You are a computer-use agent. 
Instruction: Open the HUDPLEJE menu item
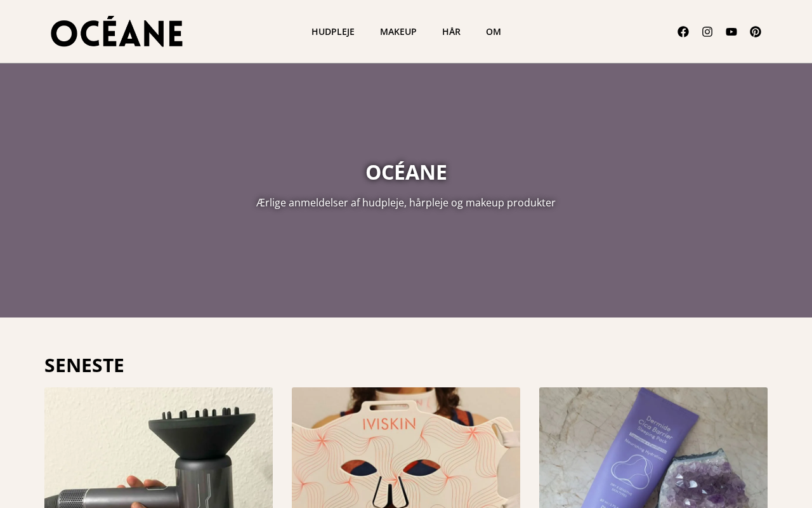point(333,32)
